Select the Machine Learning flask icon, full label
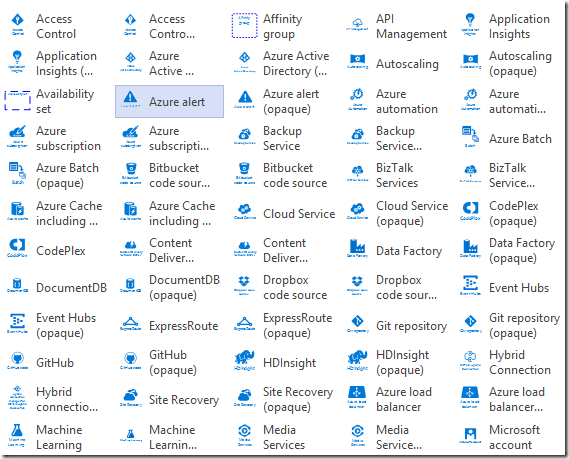Image resolution: width=569 pixels, height=459 pixels. (x=17, y=435)
